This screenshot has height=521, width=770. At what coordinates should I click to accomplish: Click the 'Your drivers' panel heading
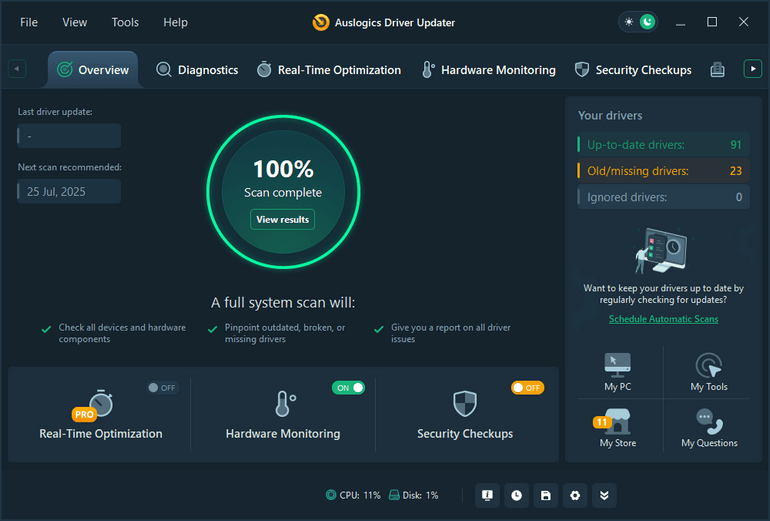[x=610, y=115]
